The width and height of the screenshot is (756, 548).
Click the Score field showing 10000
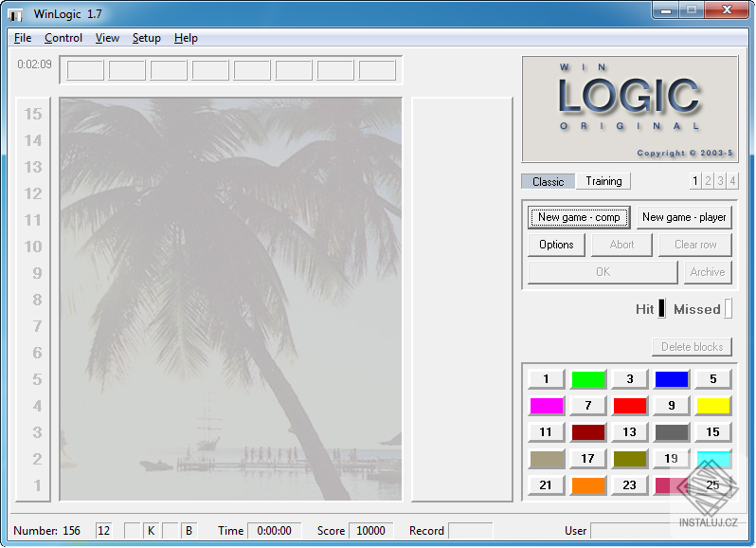[x=370, y=531]
